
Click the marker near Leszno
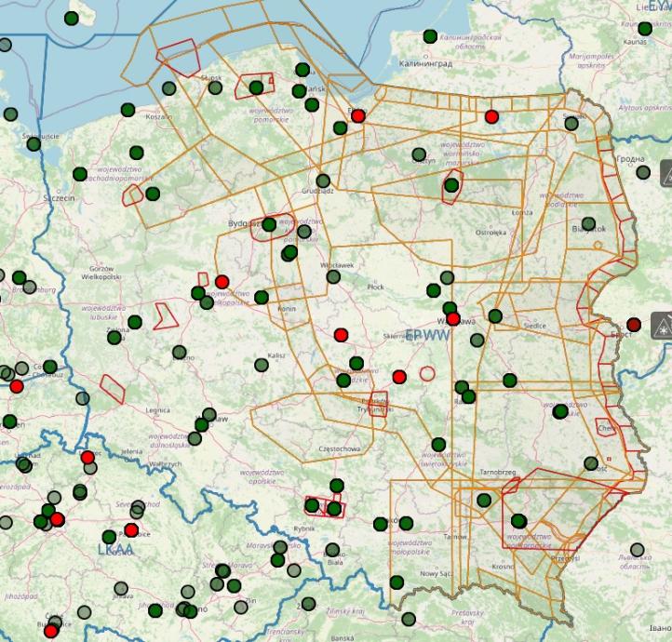(x=180, y=353)
